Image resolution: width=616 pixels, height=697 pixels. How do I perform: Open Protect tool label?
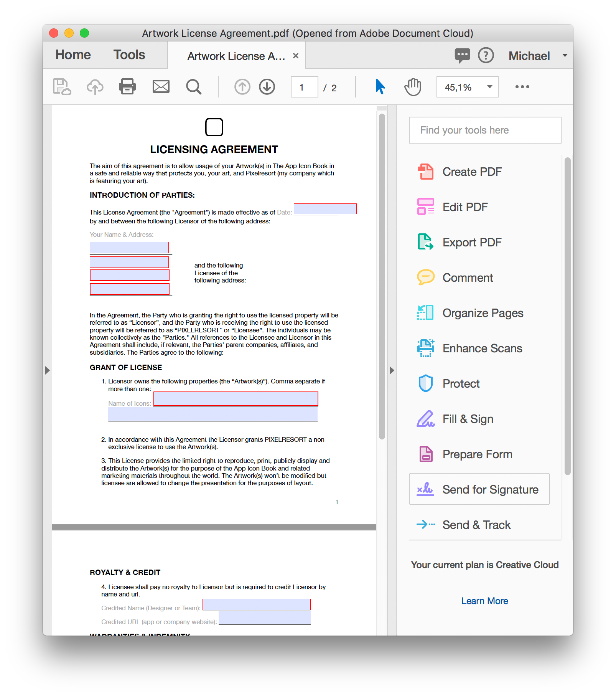(x=461, y=383)
